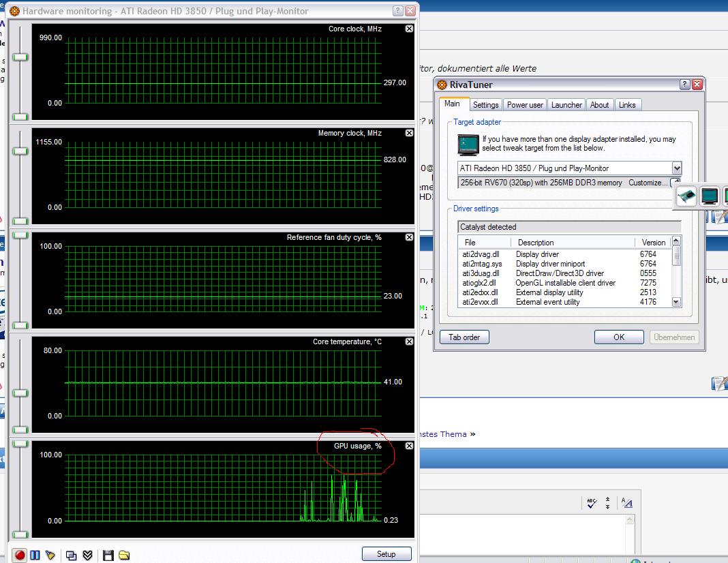Click upper slider handle of Core temperature graph
Viewport: 728px width, 563px height.
[20, 393]
